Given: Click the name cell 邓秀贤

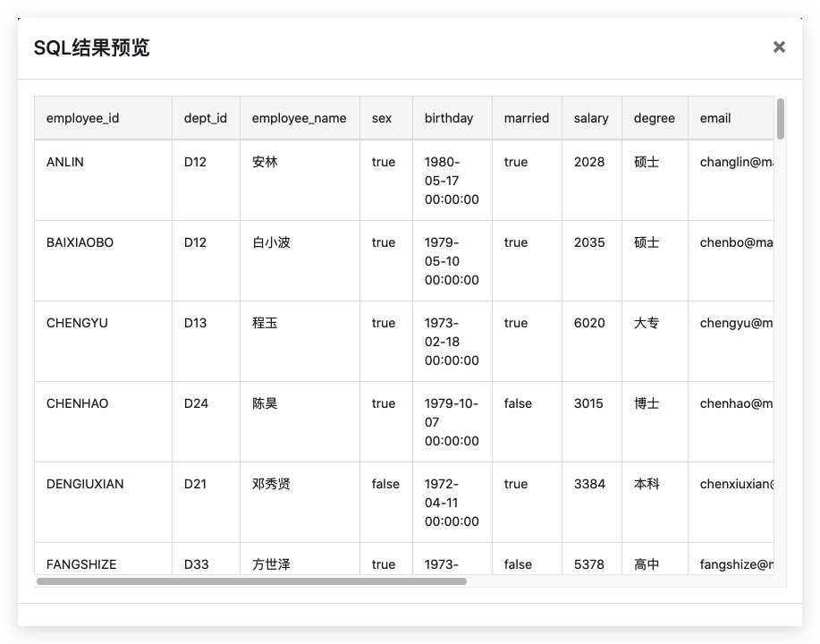Looking at the screenshot, I should [x=300, y=503].
